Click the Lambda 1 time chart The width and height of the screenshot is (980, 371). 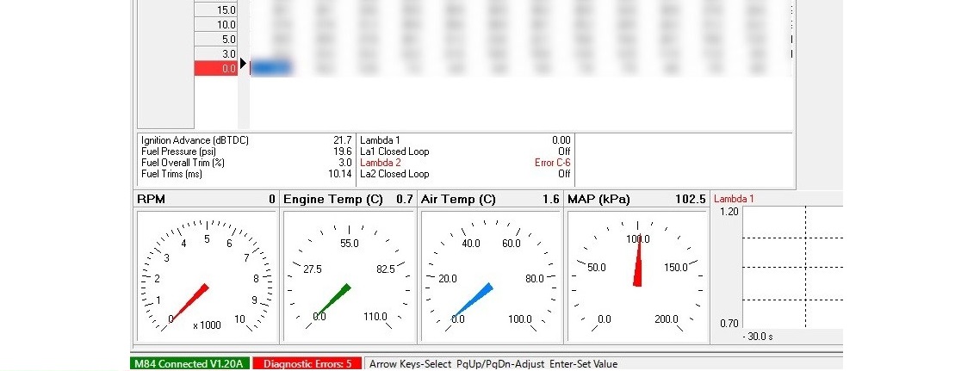(x=792, y=267)
